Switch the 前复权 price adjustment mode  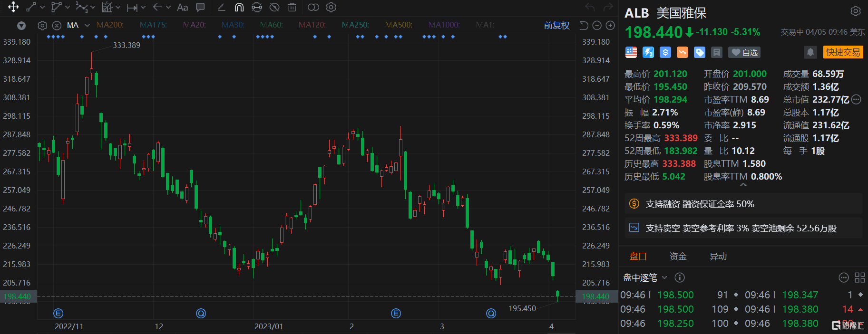tap(556, 26)
